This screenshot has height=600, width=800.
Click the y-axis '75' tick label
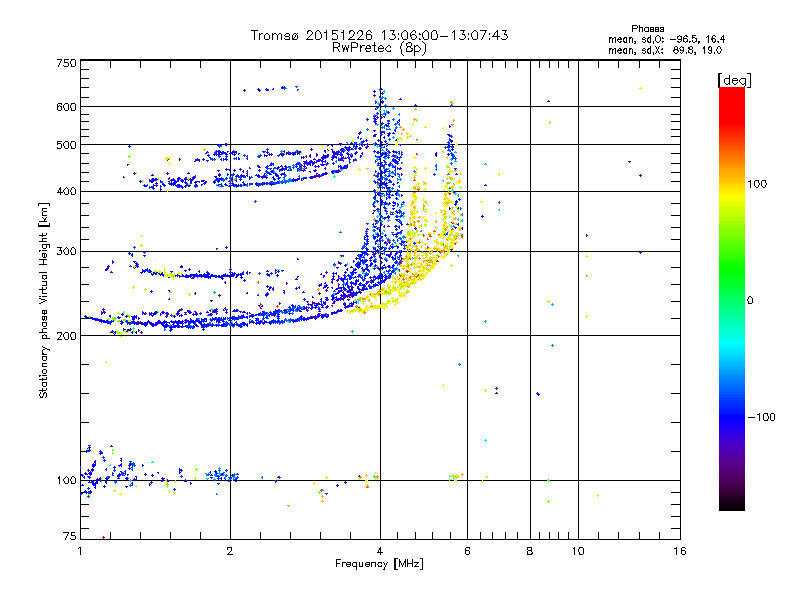[70, 536]
